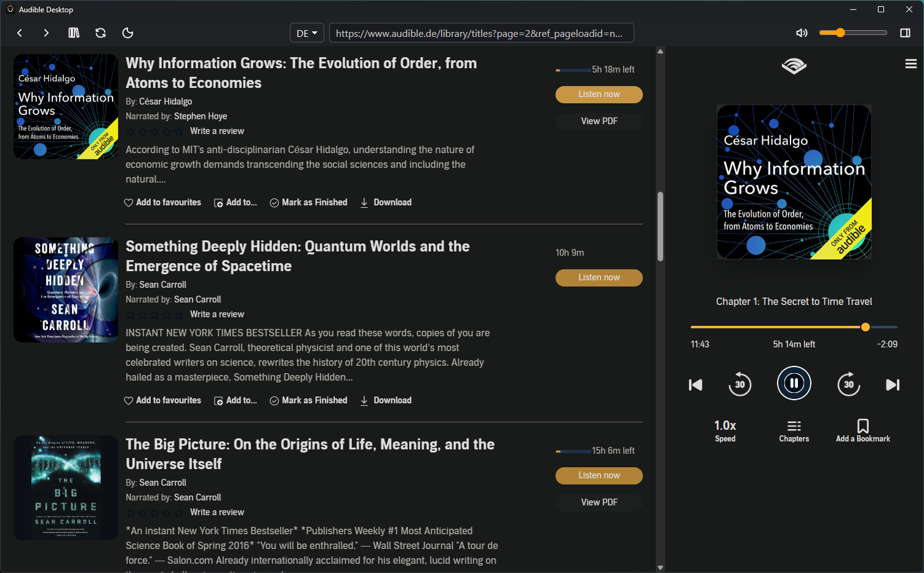Go forward with the right arrow
The image size is (924, 573).
coord(46,33)
